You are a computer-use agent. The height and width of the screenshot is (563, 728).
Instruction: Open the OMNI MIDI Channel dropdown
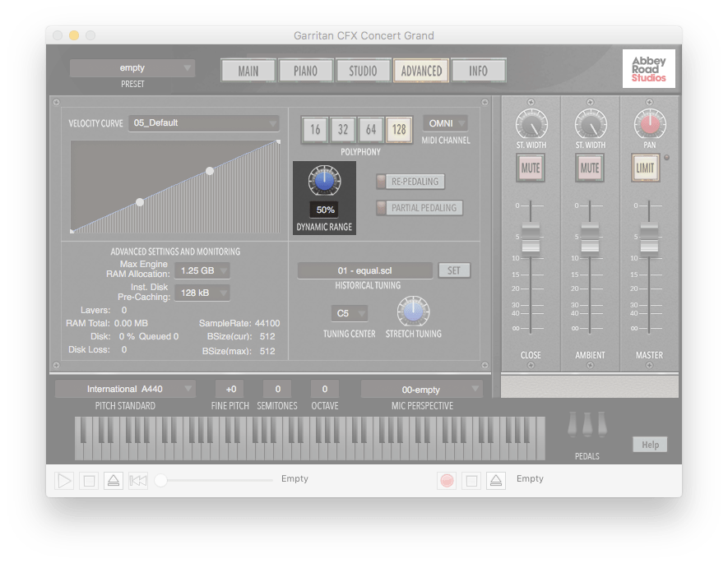tap(445, 123)
